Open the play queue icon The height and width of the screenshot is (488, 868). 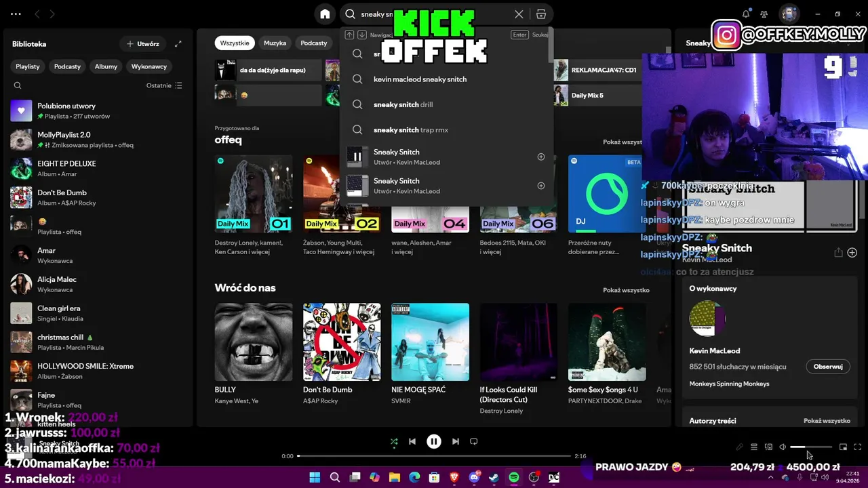pyautogui.click(x=753, y=447)
